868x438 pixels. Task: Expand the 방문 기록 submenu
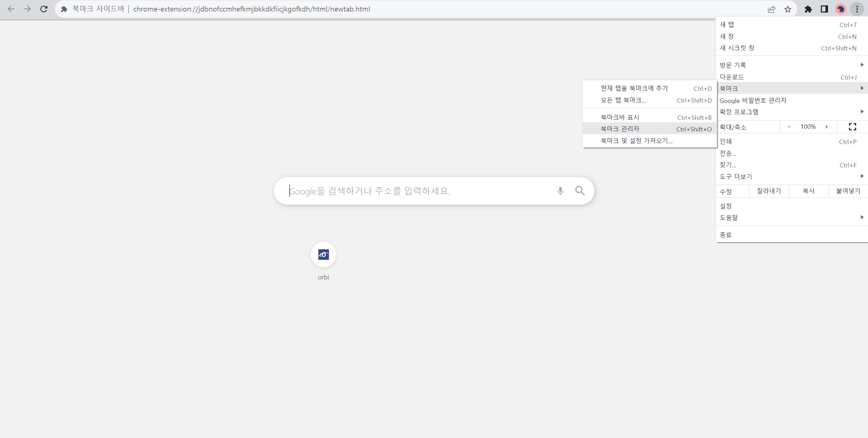coord(792,65)
